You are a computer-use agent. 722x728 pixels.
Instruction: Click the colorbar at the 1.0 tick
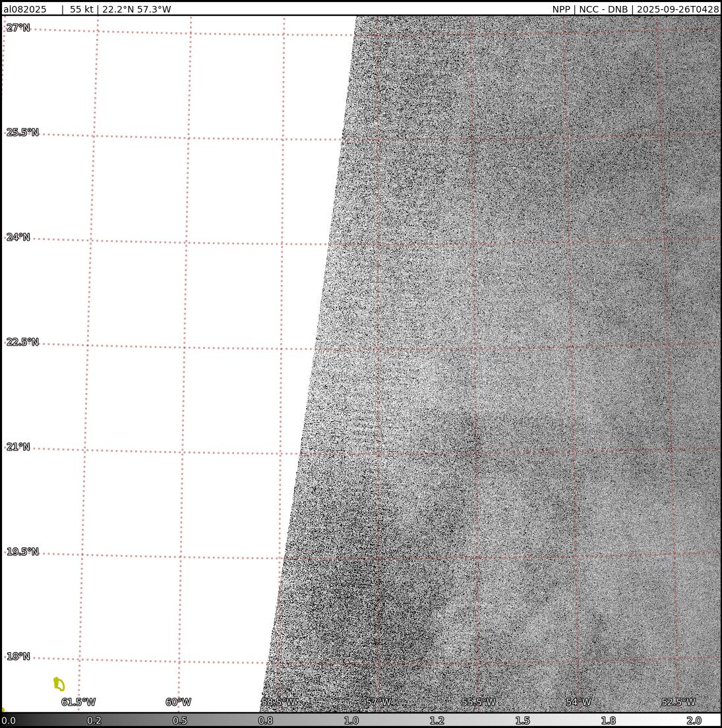pos(351,721)
